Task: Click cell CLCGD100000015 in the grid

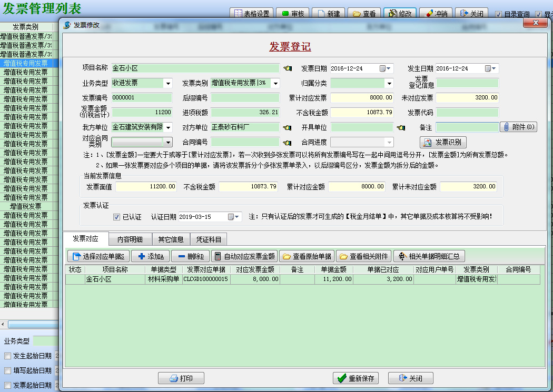Action: 205,279
